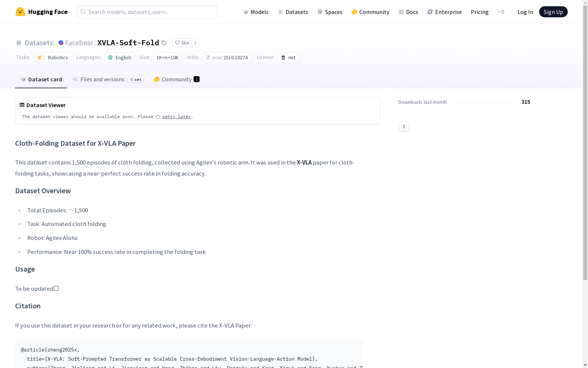
Task: Open Enterprise in the top navigation
Action: click(x=445, y=12)
